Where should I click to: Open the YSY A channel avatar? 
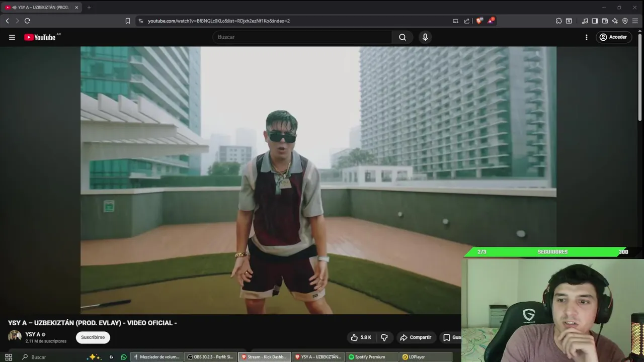15,336
